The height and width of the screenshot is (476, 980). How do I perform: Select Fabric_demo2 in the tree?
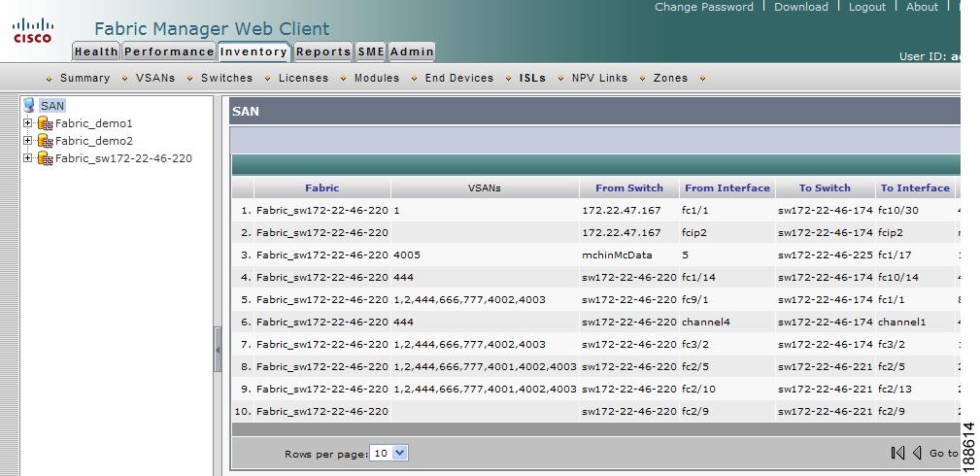94,141
